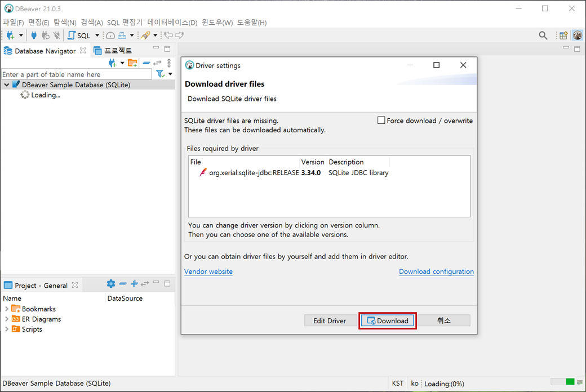
Task: Select DBeaver Sample Database (SQLite) in the Navigator
Action: (76, 85)
